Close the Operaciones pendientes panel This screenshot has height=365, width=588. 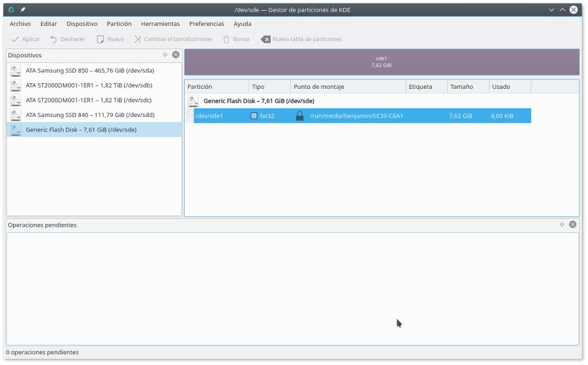tap(572, 224)
